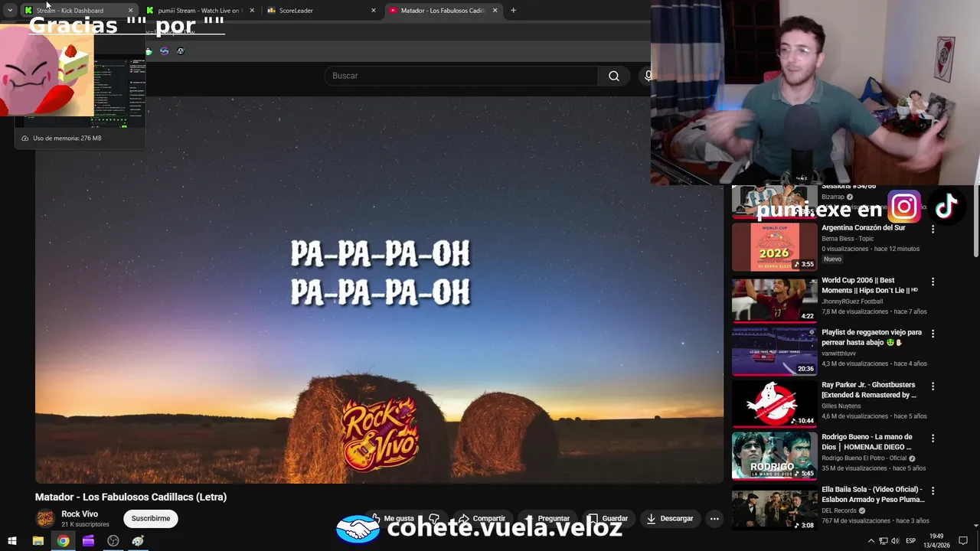
Task: Close the Matador YouTube tab
Action: [x=495, y=11]
